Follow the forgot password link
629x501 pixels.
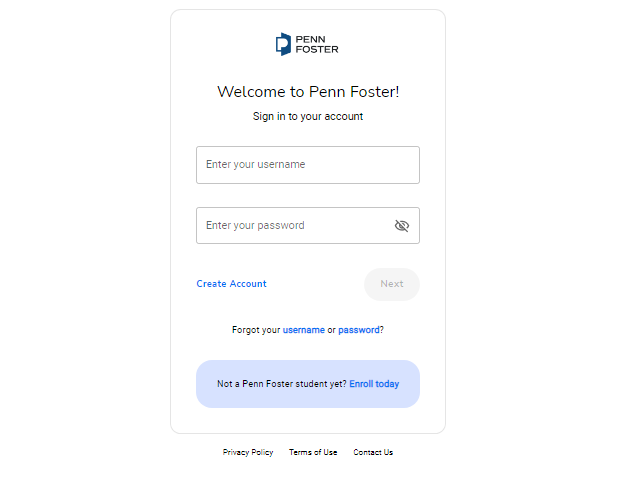coord(359,330)
